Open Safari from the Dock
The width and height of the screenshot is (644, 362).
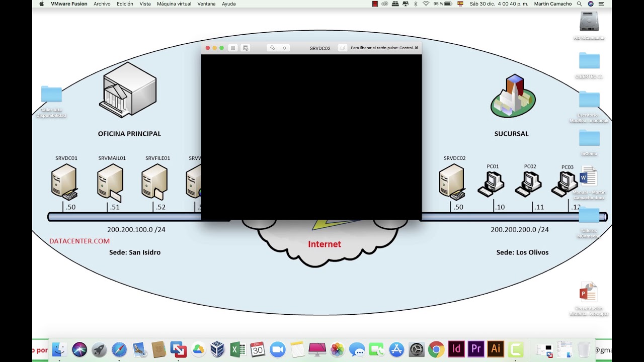pos(119,349)
